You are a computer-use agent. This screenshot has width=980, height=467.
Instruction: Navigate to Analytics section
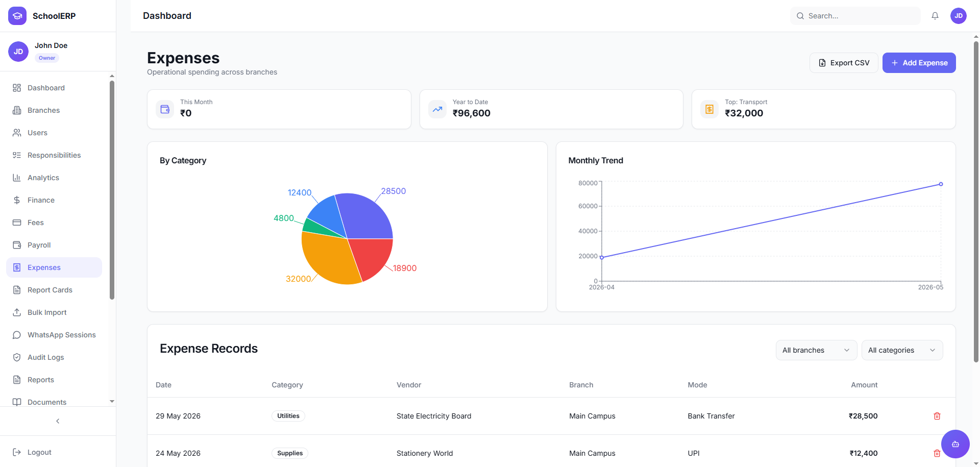click(54, 178)
